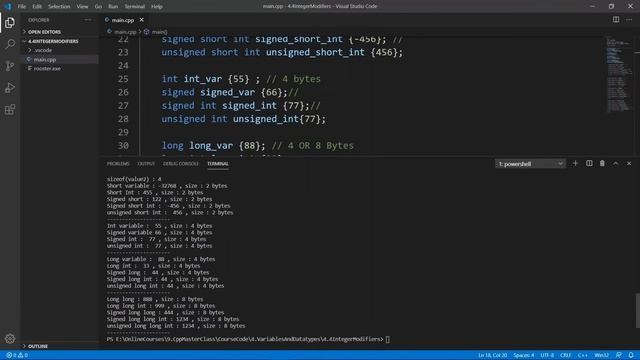Click 'Int variable : 55' terminal output line
The height and width of the screenshot is (360, 640).
click(159, 226)
